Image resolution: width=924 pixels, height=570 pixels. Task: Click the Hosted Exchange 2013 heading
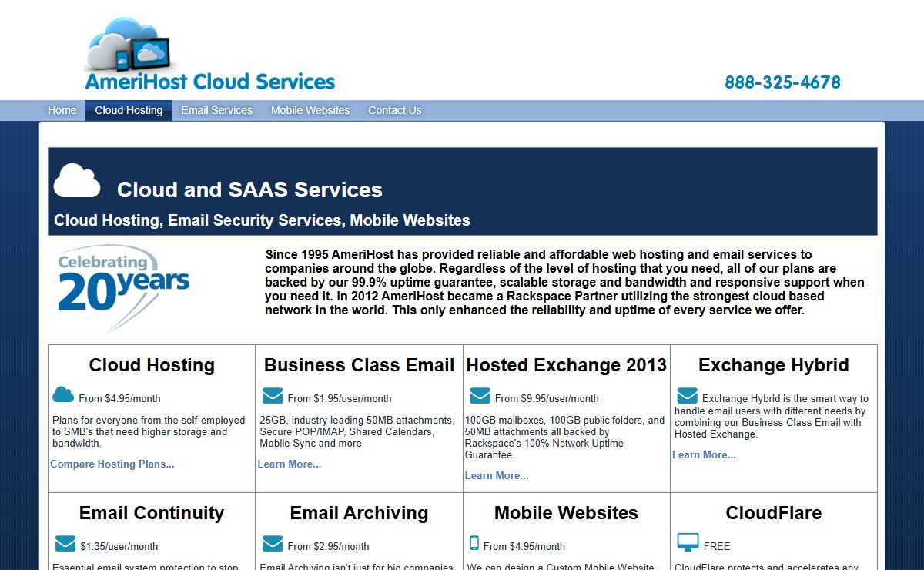point(567,365)
